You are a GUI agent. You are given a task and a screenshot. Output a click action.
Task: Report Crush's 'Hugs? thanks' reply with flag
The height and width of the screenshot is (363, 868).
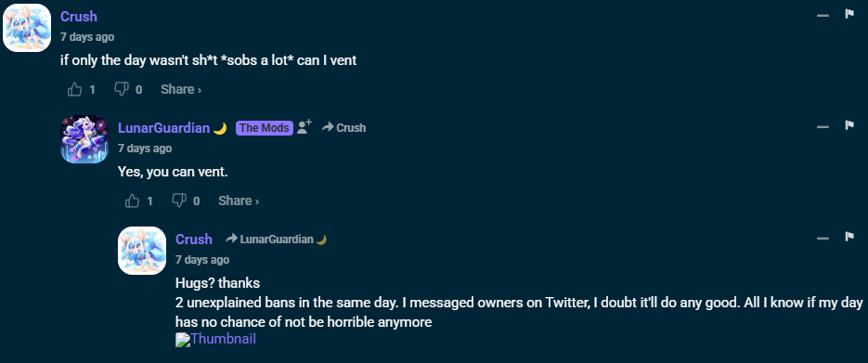click(849, 237)
